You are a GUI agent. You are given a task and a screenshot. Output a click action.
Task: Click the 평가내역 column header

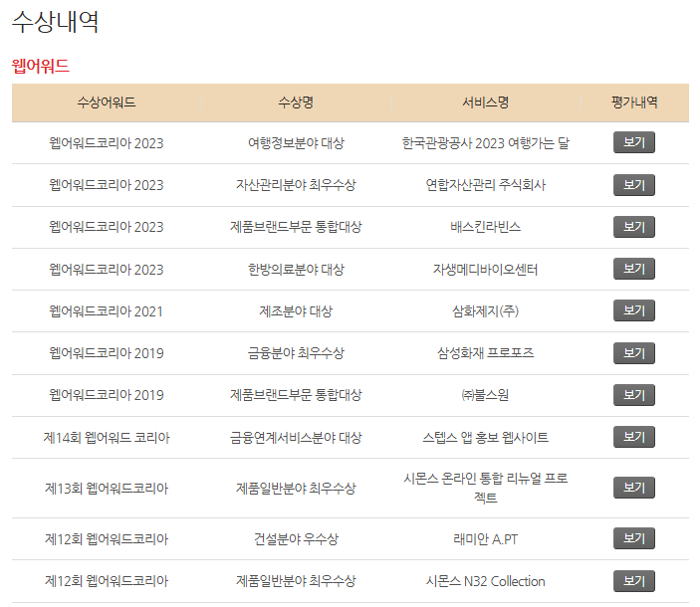pyautogui.click(x=634, y=102)
